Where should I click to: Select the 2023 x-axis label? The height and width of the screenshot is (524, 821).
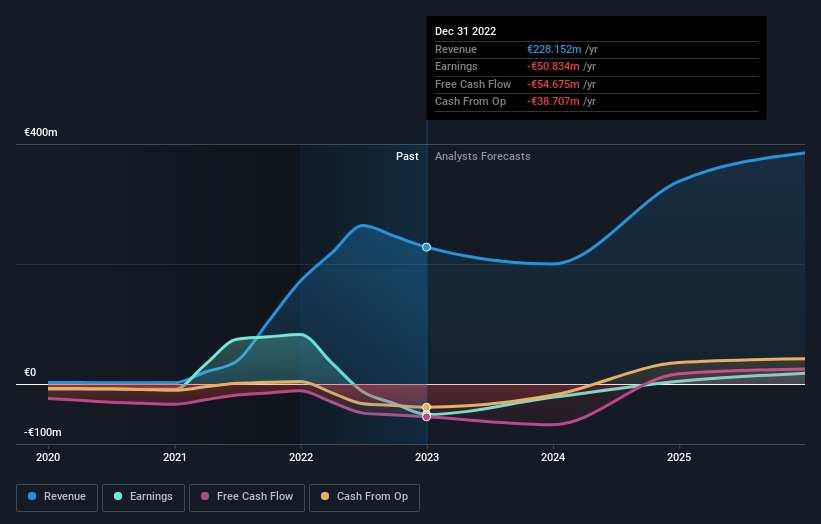[x=427, y=458]
